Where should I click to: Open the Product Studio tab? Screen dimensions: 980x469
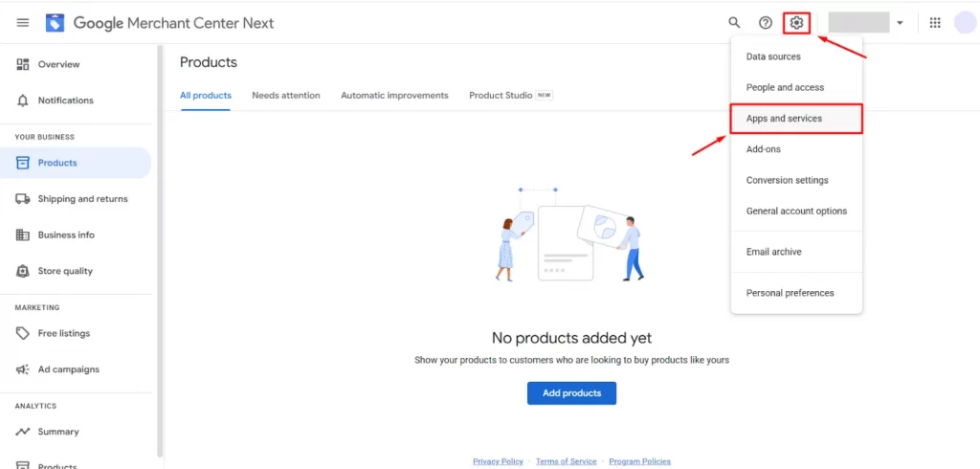[x=501, y=96]
